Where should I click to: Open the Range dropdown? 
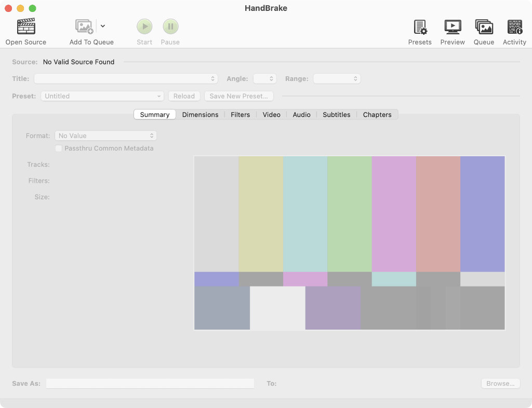pos(337,79)
